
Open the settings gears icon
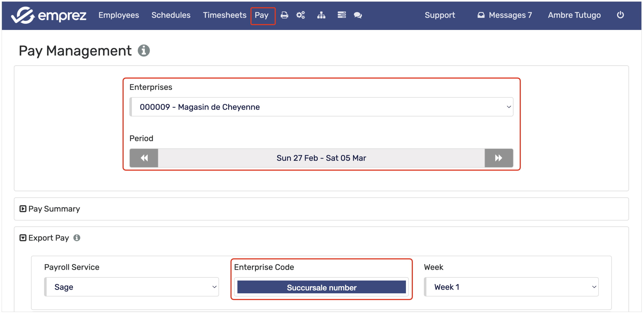(300, 15)
